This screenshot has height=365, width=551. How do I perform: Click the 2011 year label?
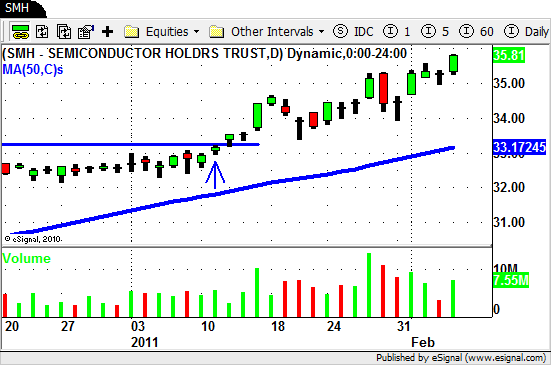pyautogui.click(x=144, y=342)
